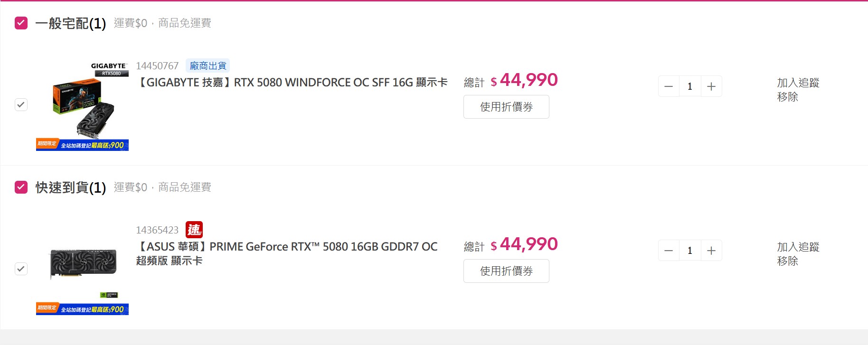
Task: Decrease GIGABYTE card quantity with minus
Action: click(x=669, y=86)
